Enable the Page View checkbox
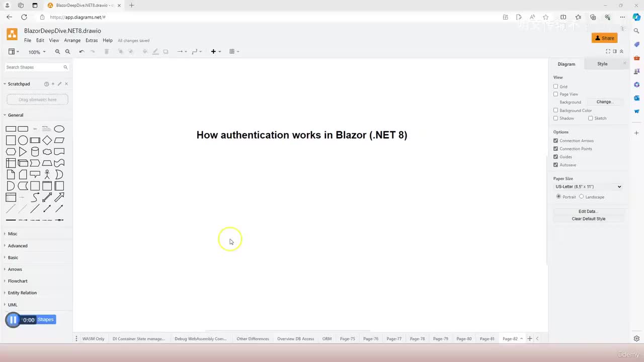The height and width of the screenshot is (362, 644). (555, 94)
